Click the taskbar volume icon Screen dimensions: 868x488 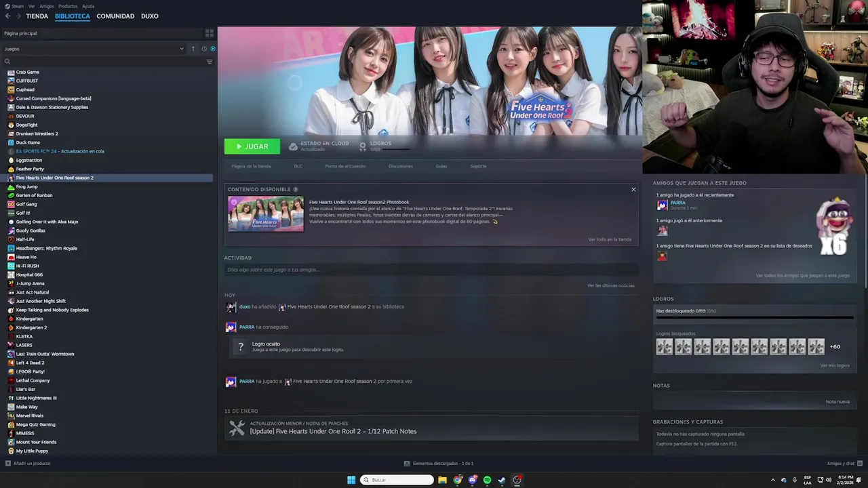(x=828, y=480)
